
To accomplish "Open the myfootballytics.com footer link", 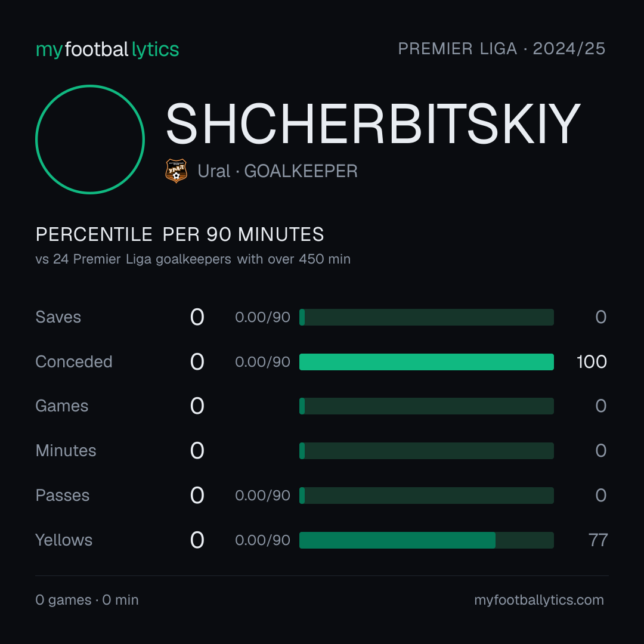I will [x=539, y=600].
